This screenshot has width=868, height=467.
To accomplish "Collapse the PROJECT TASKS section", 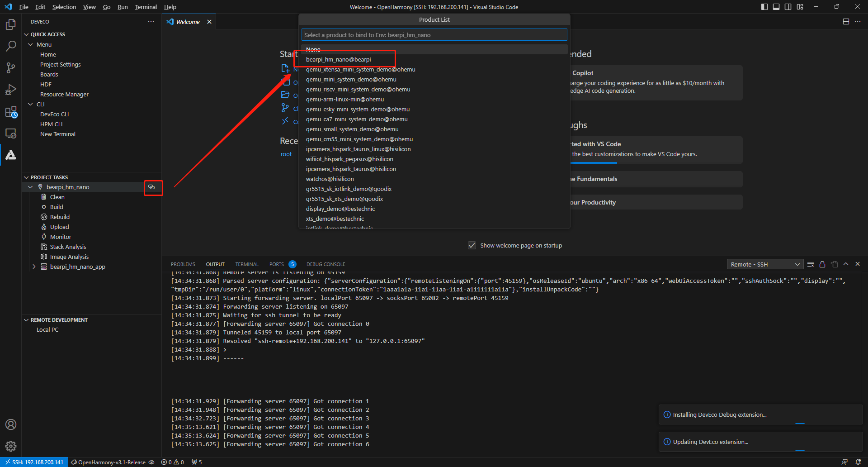I will tap(26, 177).
